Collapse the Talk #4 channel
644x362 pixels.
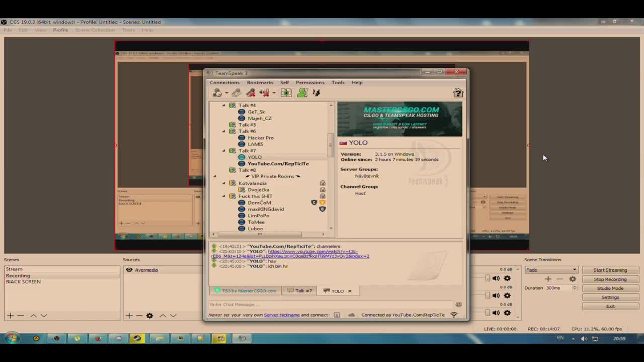(x=224, y=105)
